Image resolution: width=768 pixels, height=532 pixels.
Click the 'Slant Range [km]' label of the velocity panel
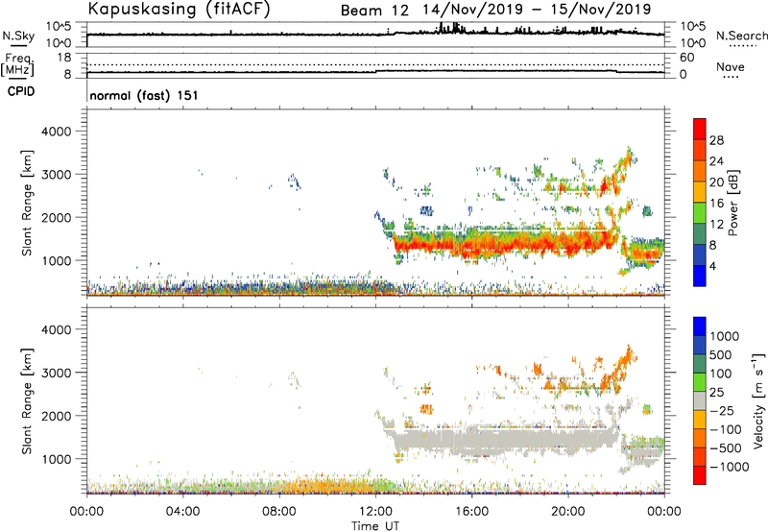27,401
